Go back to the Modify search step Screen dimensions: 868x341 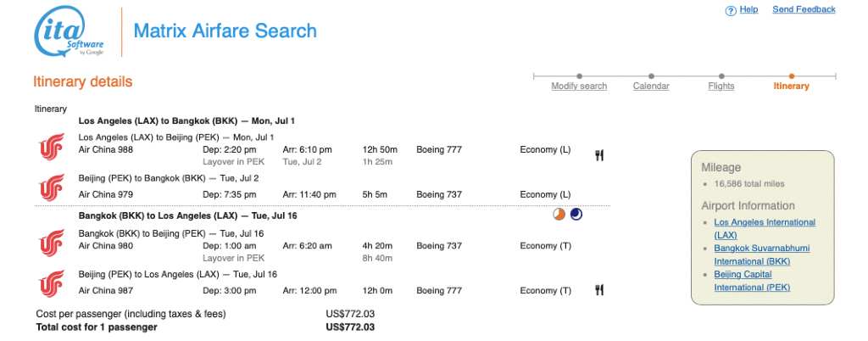[x=579, y=86]
